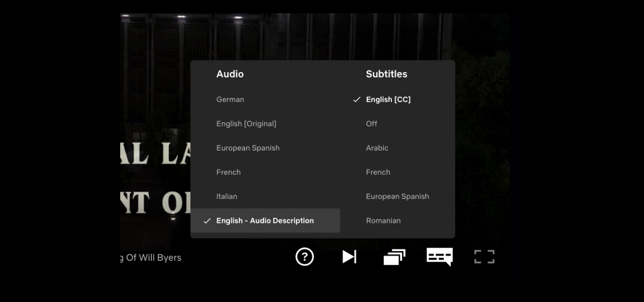Select English - Audio Description audio
Viewport: 644px width, 302px height.
tap(265, 220)
